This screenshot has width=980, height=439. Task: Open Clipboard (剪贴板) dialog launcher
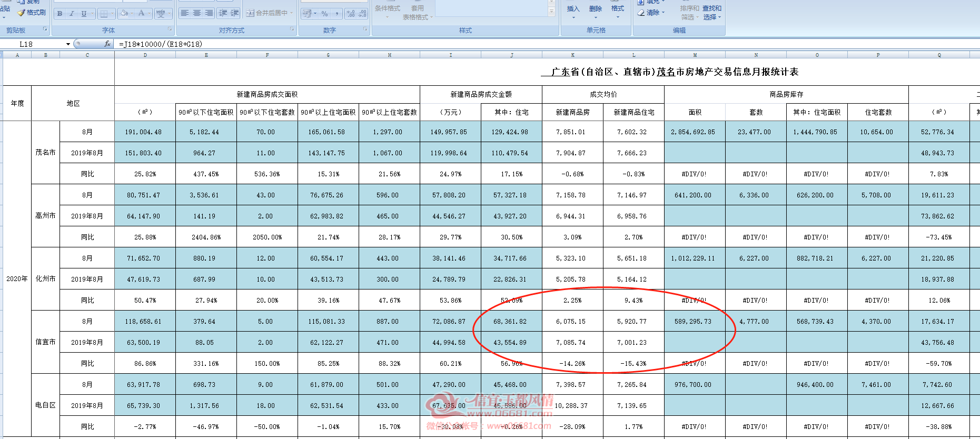tap(45, 29)
